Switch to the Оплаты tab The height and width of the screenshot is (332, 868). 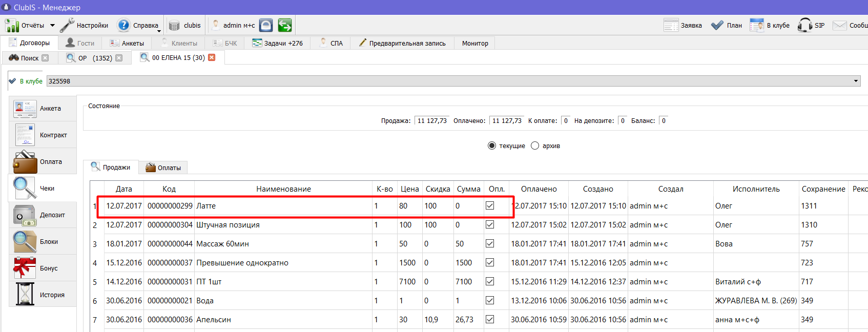(163, 168)
